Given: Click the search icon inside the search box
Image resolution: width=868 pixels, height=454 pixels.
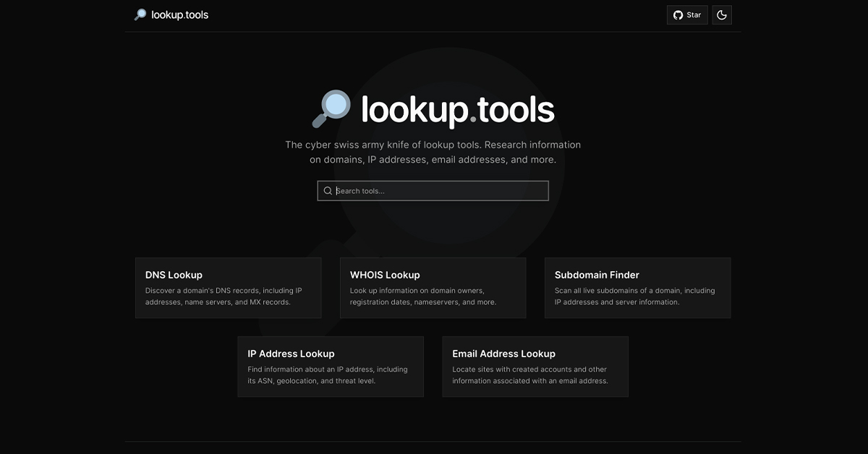Looking at the screenshot, I should pos(328,191).
